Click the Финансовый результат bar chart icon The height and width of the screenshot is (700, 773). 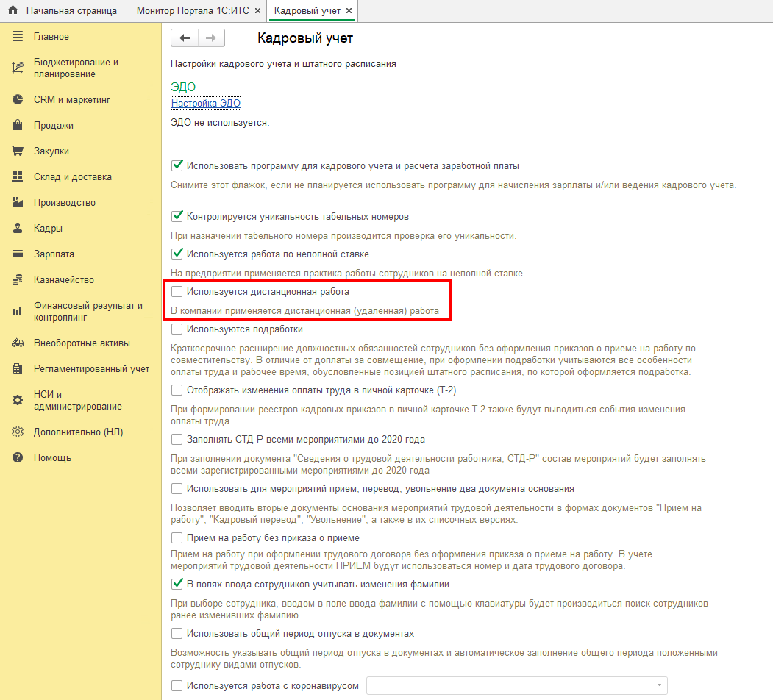(18, 312)
